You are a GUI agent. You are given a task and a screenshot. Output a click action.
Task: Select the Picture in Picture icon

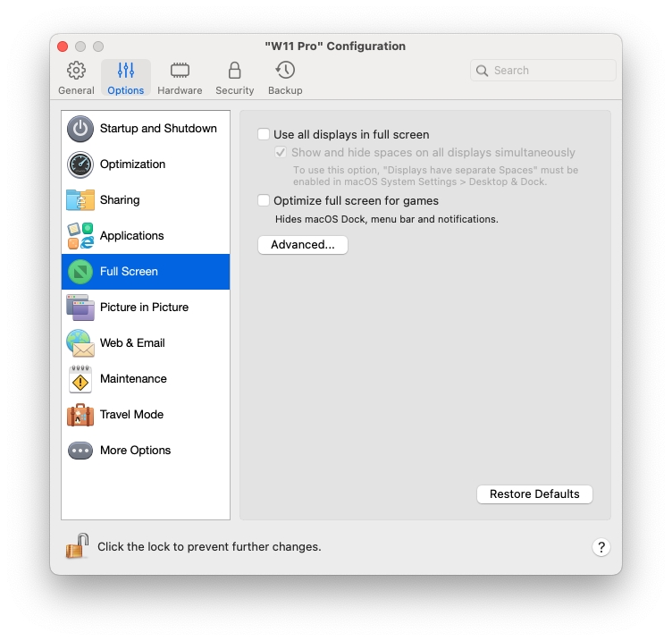pyautogui.click(x=80, y=308)
